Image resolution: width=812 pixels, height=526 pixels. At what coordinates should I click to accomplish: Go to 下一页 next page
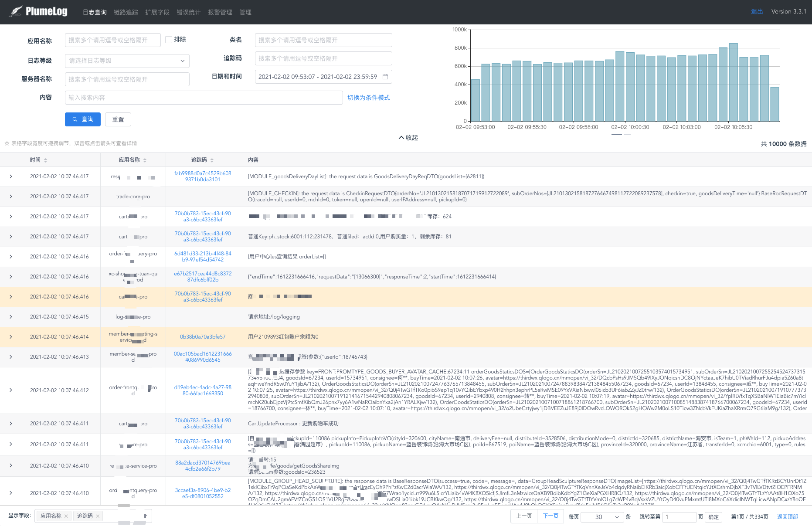(550, 516)
